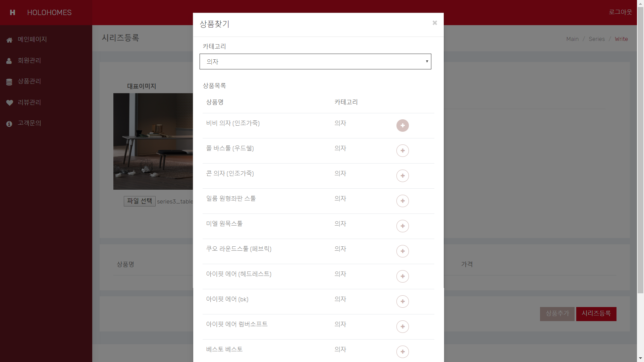Screen dimensions: 644x362
Task: Add 베스토 베스토 using the plus icon
Action: click(x=402, y=352)
